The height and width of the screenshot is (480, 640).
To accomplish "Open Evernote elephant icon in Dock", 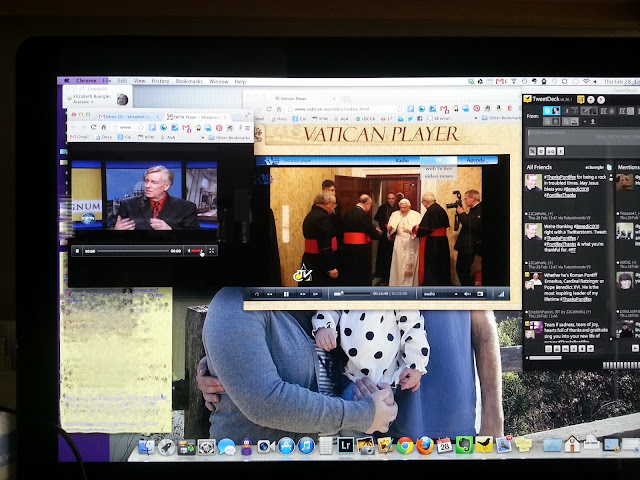I will 464,445.
